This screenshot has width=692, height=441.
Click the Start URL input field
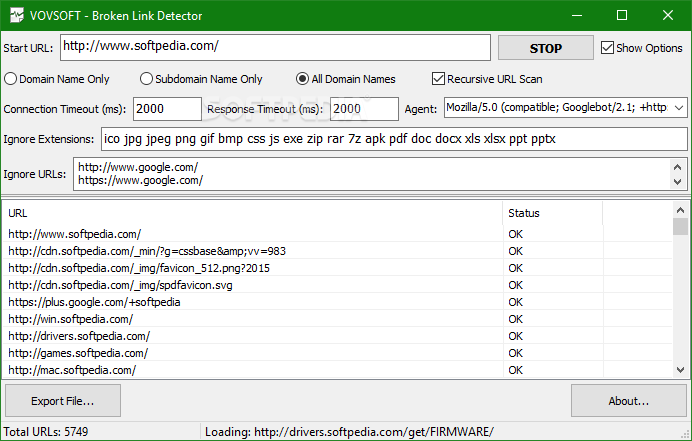[x=275, y=47]
